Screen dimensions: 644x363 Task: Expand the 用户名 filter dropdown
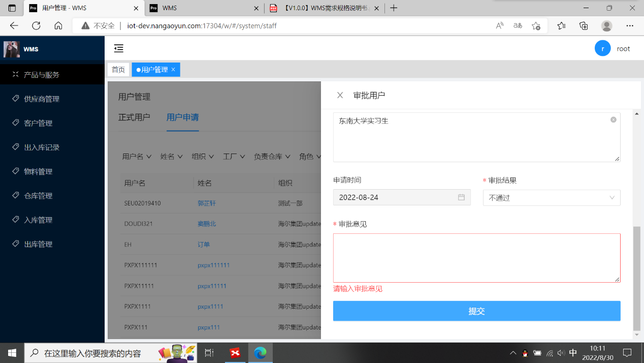tap(137, 157)
